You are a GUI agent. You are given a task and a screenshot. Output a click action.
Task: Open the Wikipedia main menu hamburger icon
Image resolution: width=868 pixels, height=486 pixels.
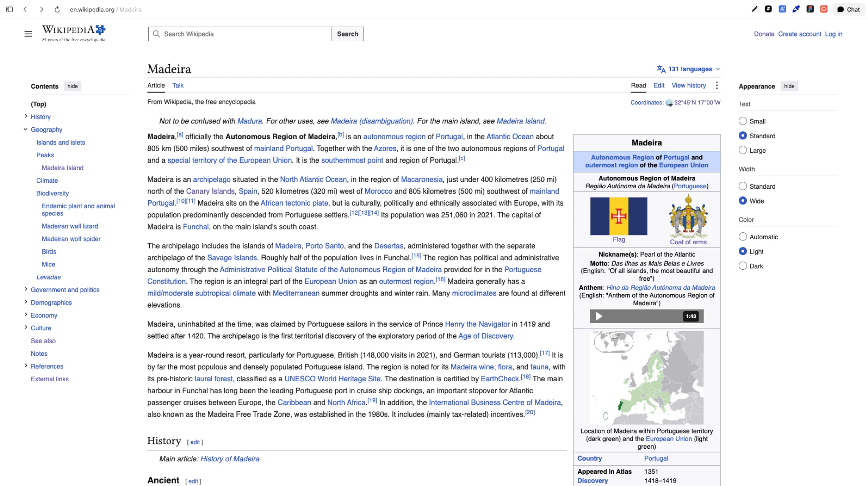[28, 34]
